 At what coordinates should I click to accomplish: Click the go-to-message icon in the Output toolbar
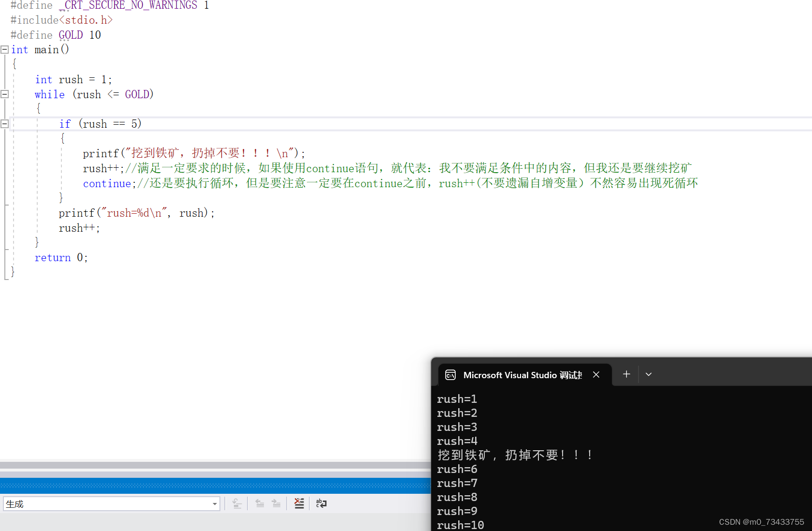(237, 503)
